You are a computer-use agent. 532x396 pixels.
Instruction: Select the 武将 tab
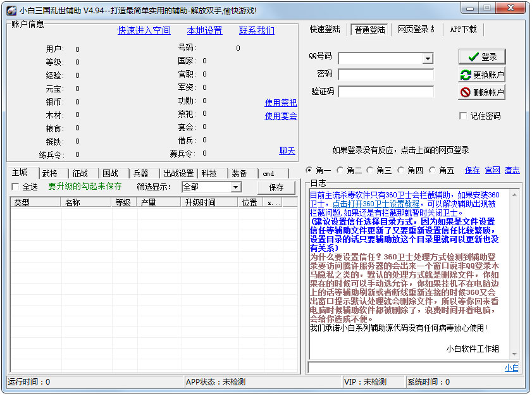[x=50, y=174]
